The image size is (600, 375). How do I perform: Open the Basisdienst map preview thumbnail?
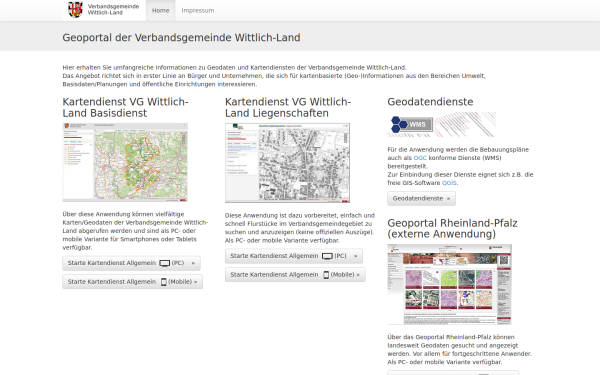[x=125, y=162]
